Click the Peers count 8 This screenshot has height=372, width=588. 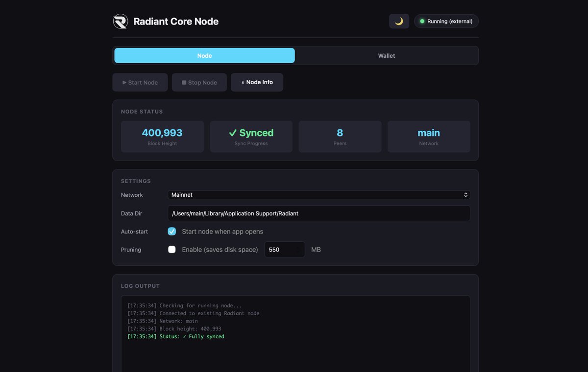click(340, 133)
